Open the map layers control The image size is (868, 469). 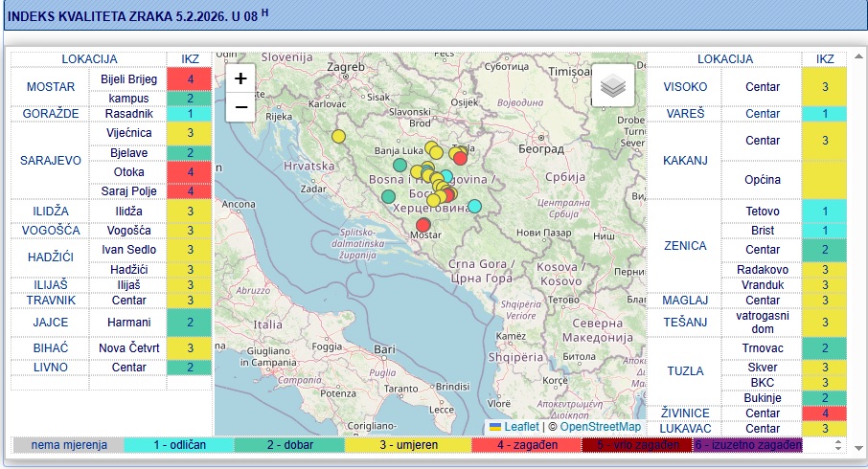point(613,86)
